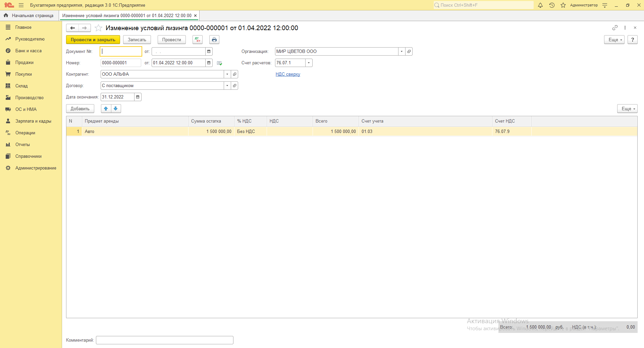Click the Dt/Kt postings icon
This screenshot has width=644, height=348.
pos(198,40)
